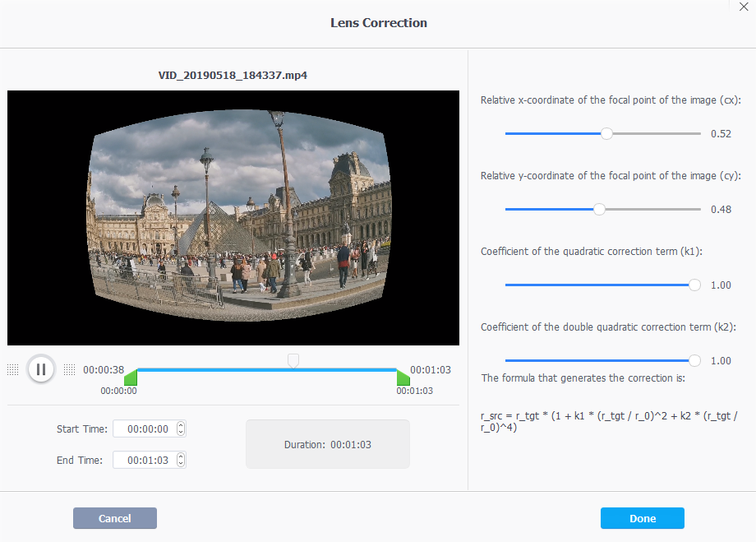The image size is (756, 542).
Task: Click the dotted icon right of pause
Action: pos(69,370)
